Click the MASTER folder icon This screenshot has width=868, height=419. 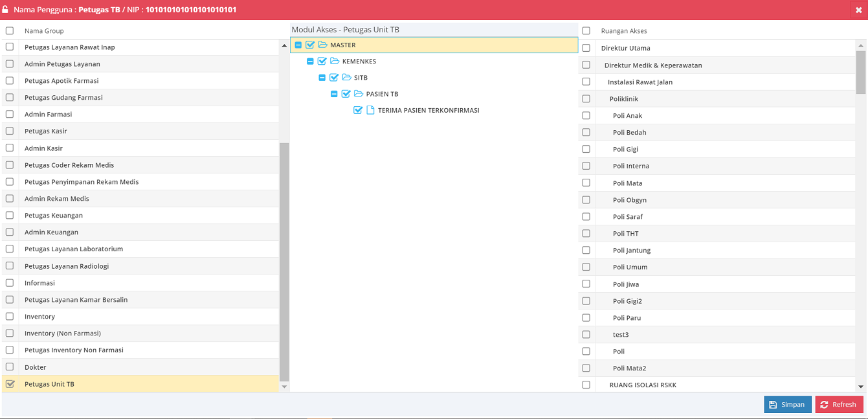(322, 45)
